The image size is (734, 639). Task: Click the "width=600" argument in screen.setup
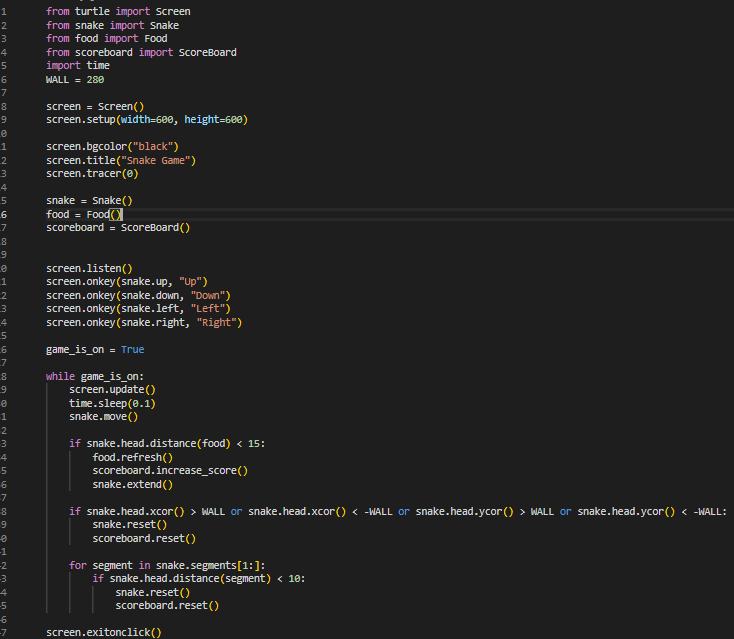pos(147,120)
